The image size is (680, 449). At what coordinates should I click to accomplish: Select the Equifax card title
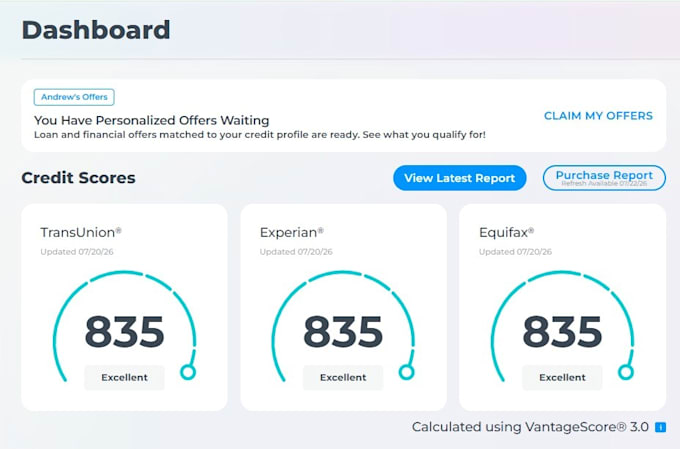pos(506,233)
